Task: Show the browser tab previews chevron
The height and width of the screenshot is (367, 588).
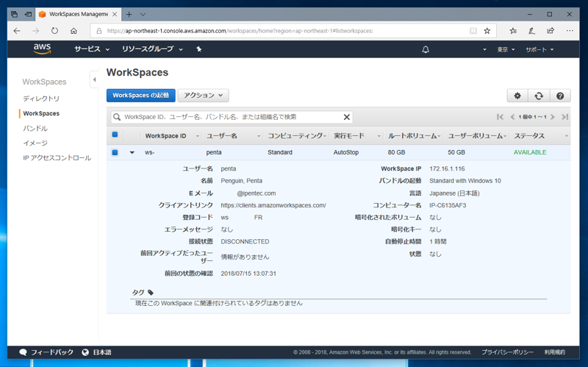Action: coord(143,14)
